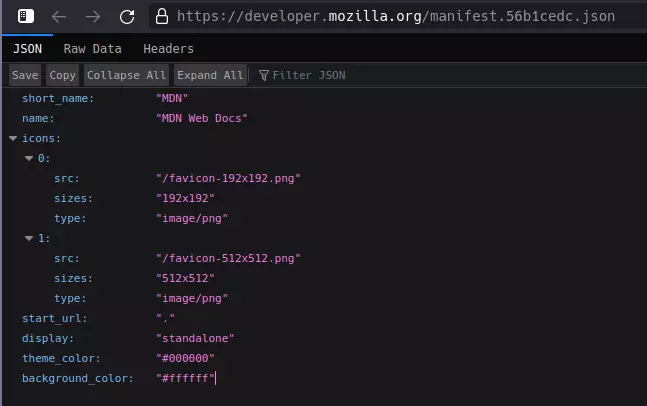Switch to the JSON tab
The height and width of the screenshot is (406, 647).
click(28, 49)
